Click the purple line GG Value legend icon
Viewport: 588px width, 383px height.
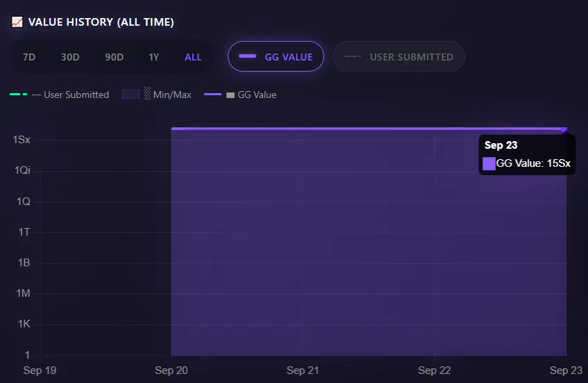point(212,95)
